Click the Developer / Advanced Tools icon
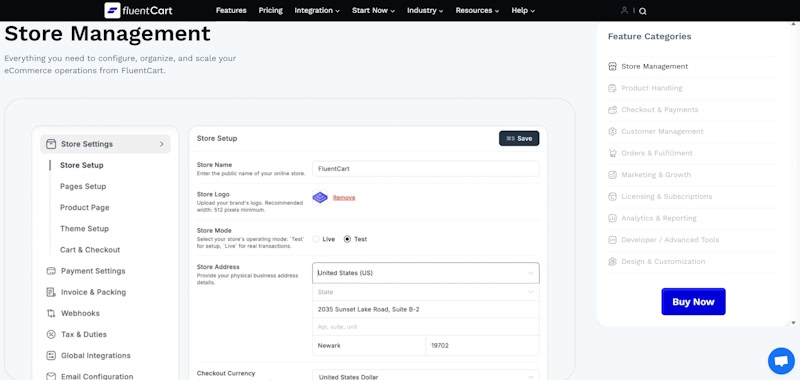 pos(613,240)
